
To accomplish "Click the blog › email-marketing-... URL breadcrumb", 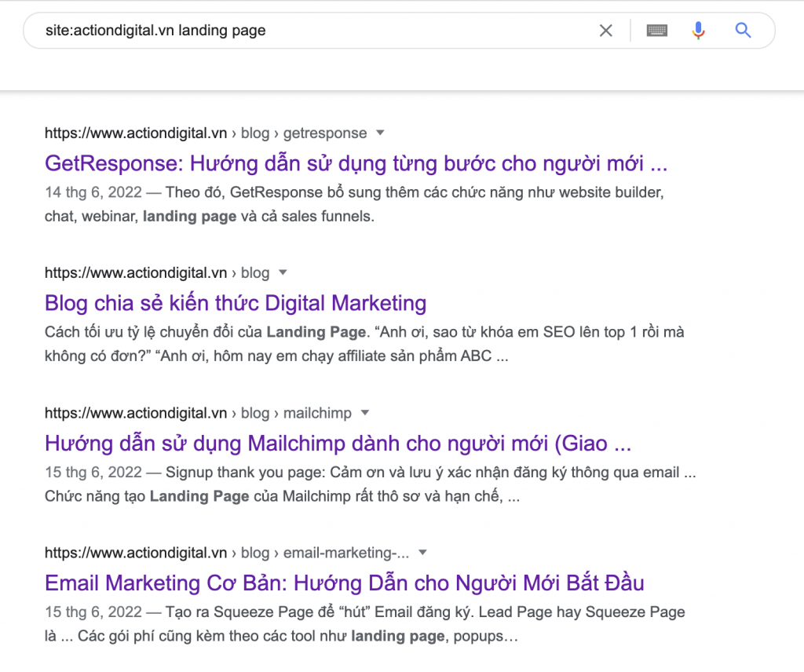I will point(227,553).
